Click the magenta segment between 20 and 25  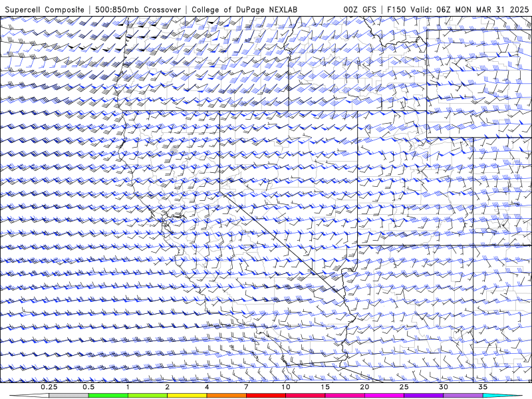click(384, 396)
